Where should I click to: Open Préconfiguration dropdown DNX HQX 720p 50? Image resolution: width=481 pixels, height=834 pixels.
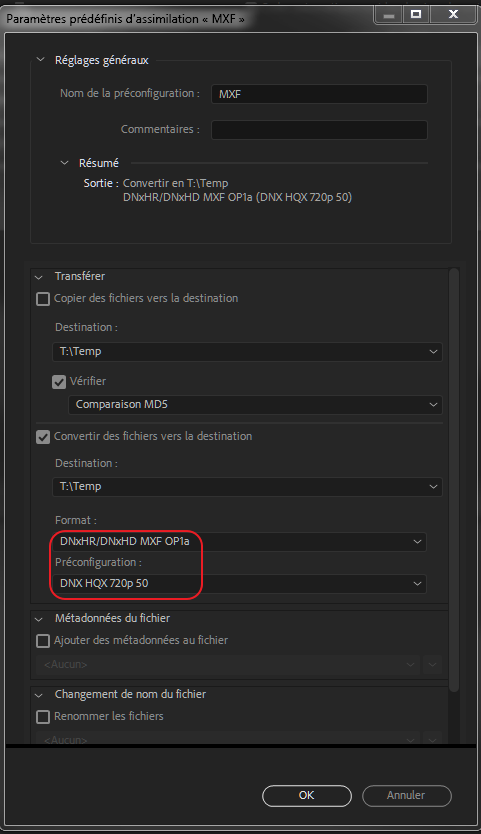[239, 583]
